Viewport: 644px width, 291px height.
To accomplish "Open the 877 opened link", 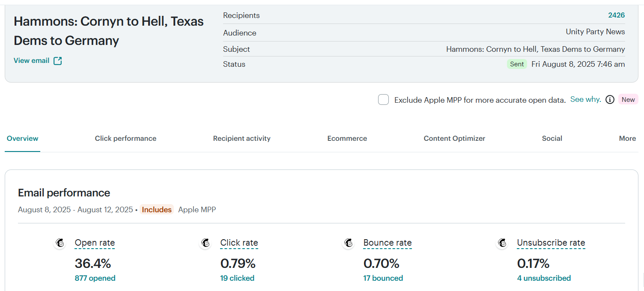I will click(95, 278).
